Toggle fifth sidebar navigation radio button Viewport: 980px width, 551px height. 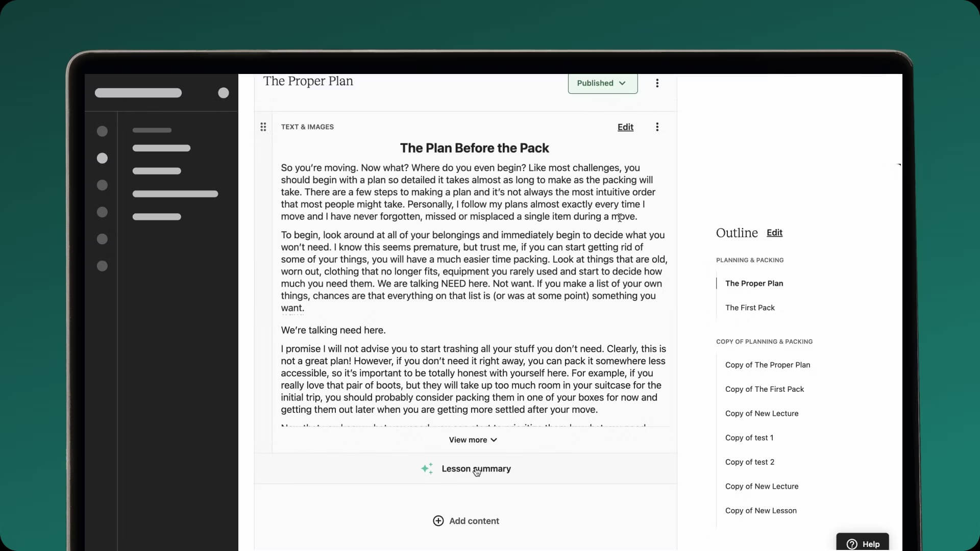tap(102, 239)
